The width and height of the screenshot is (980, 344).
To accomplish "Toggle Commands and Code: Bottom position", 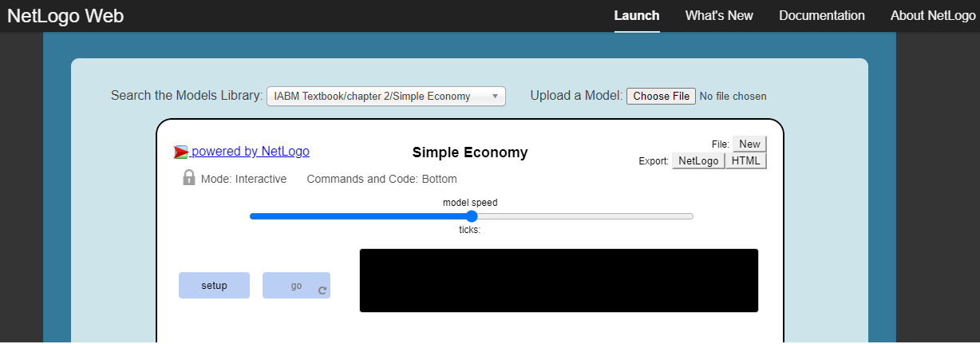I will [x=381, y=179].
